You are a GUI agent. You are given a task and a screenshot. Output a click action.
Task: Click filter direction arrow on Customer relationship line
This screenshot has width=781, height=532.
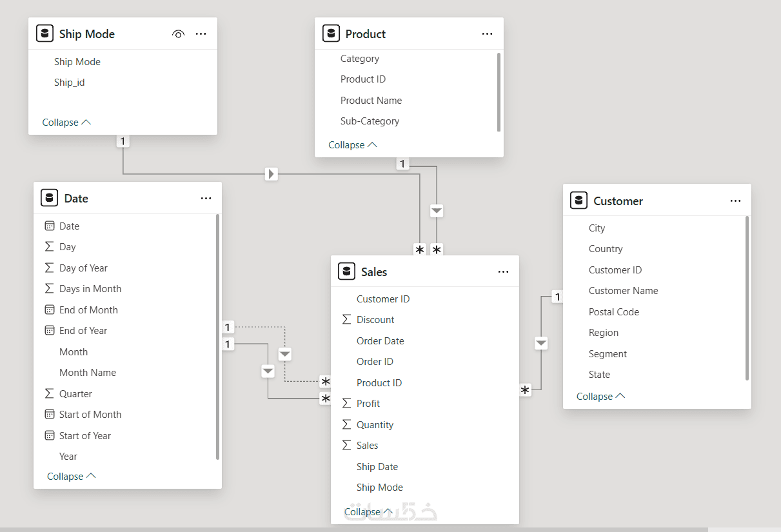point(541,343)
